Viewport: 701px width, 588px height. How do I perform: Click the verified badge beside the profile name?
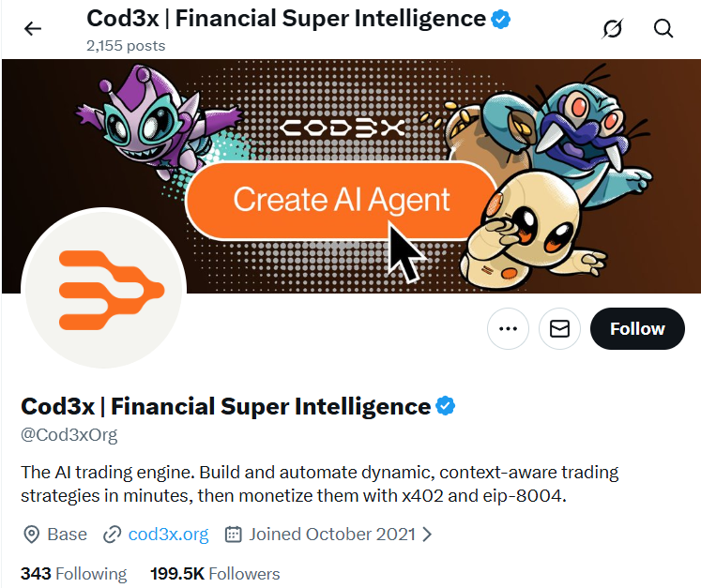(446, 406)
